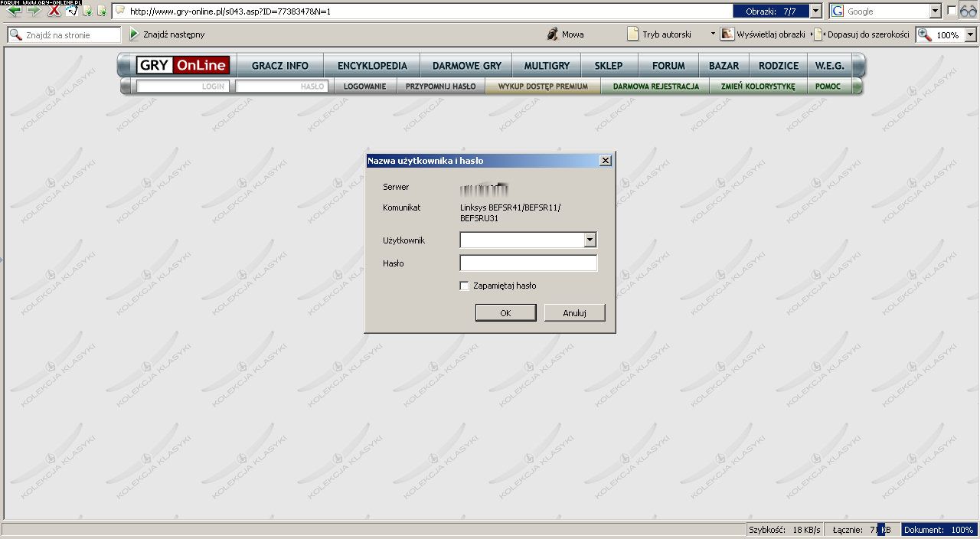Toggle Tryb autorski author mode
This screenshot has height=539, width=980.
659,34
